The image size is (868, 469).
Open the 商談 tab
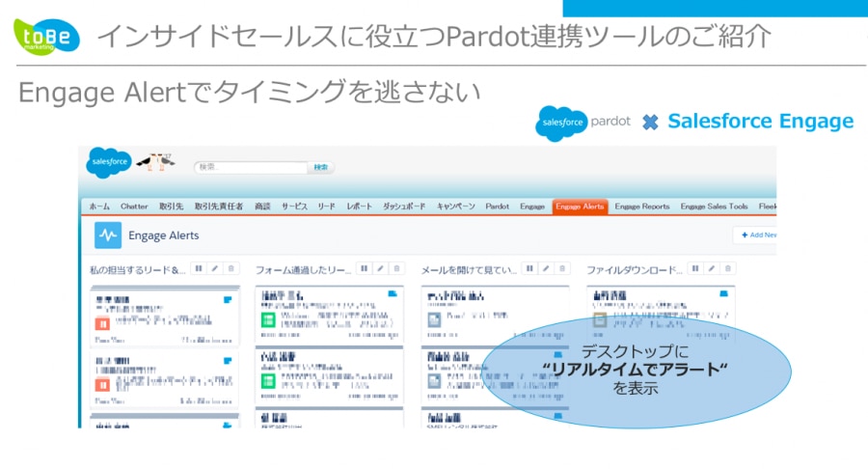pos(262,207)
